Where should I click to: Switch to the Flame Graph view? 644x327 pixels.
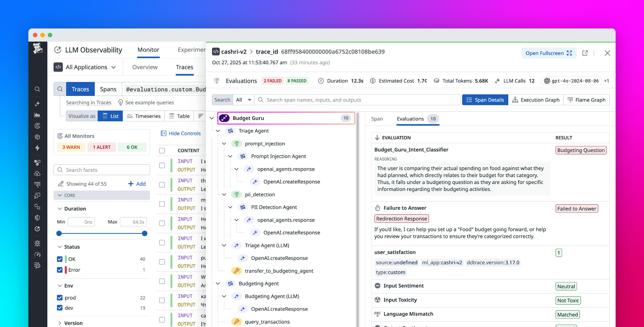click(x=587, y=100)
